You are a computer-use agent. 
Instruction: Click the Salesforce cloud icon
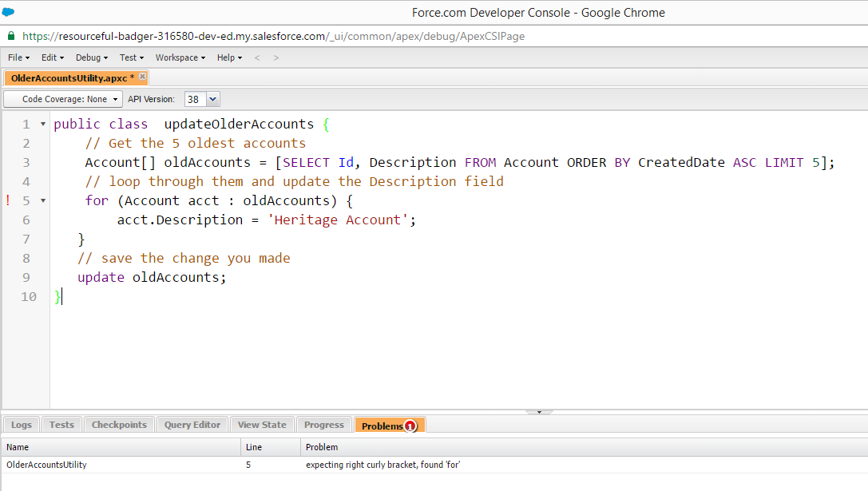tap(8, 12)
